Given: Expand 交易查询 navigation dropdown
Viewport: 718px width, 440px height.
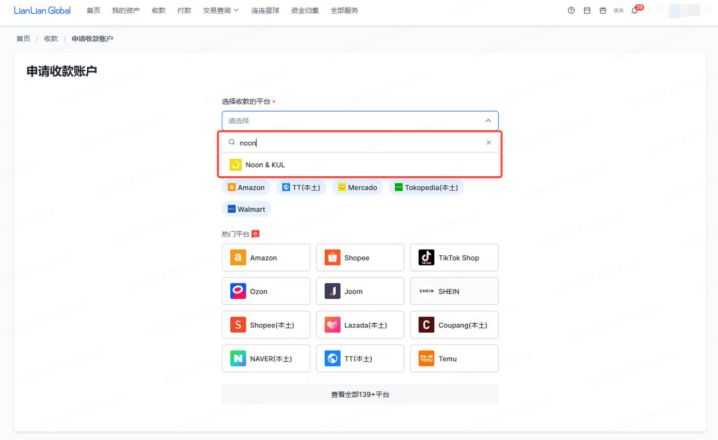Looking at the screenshot, I should [221, 11].
